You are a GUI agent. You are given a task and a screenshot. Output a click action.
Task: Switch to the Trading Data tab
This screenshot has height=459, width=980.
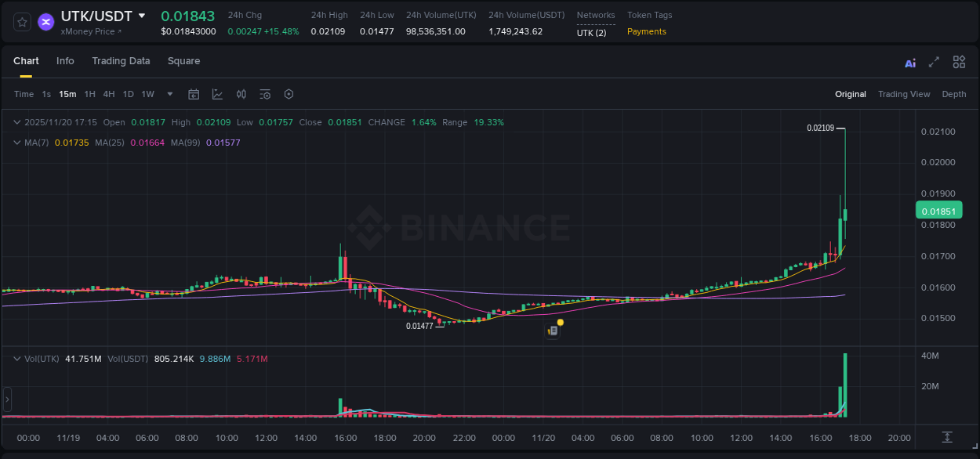[x=121, y=61]
